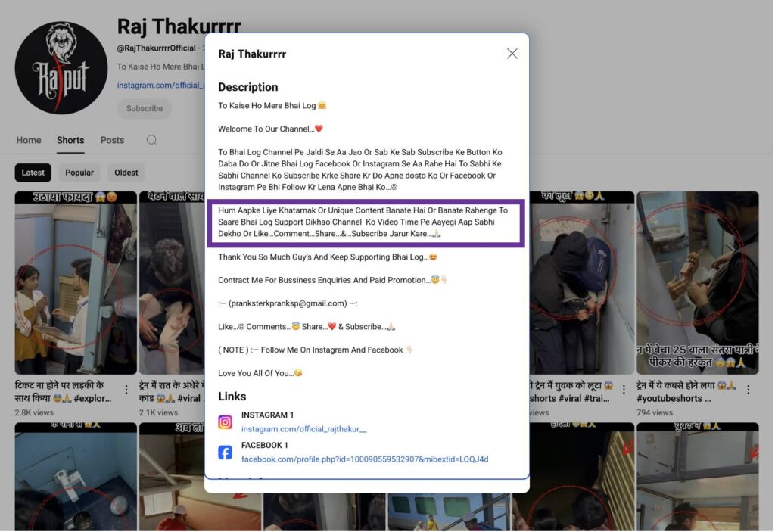Screen dimensions: 775x532
Task: Click the Instagram link in the channel header
Action: 160,85
